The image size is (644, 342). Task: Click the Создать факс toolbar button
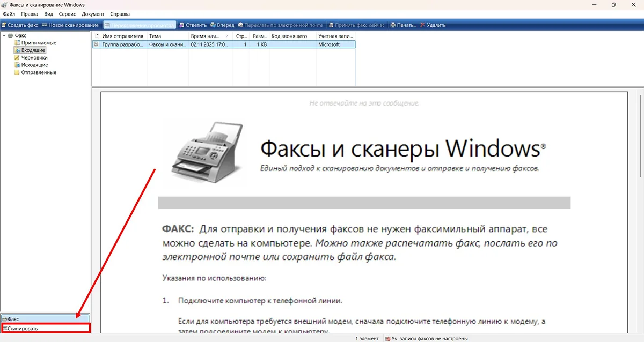point(20,25)
